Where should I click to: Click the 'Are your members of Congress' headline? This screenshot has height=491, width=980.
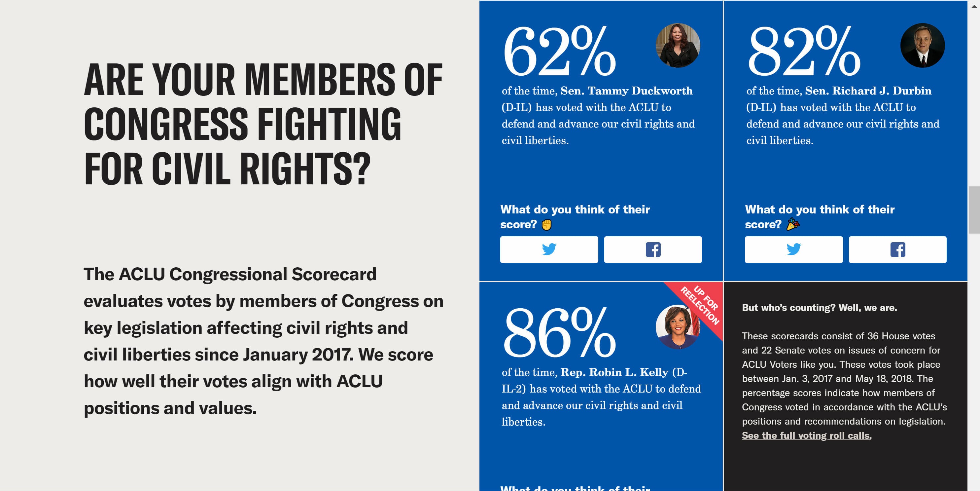[x=263, y=124]
